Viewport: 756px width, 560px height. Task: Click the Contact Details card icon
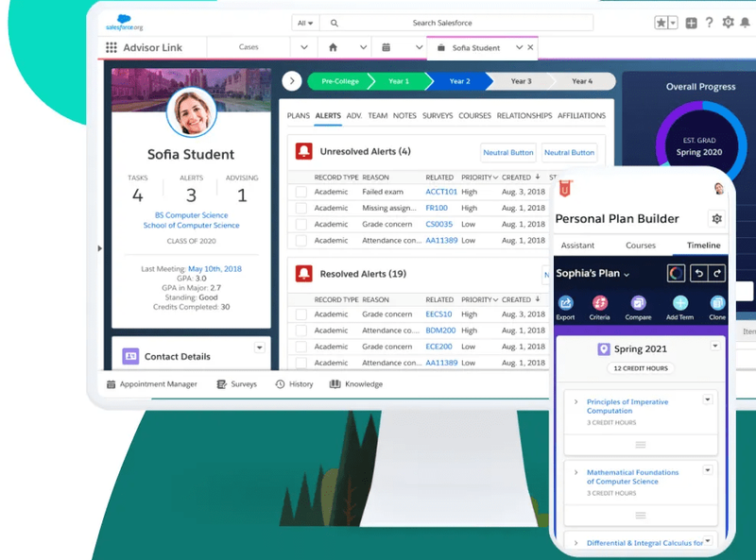[x=130, y=356]
